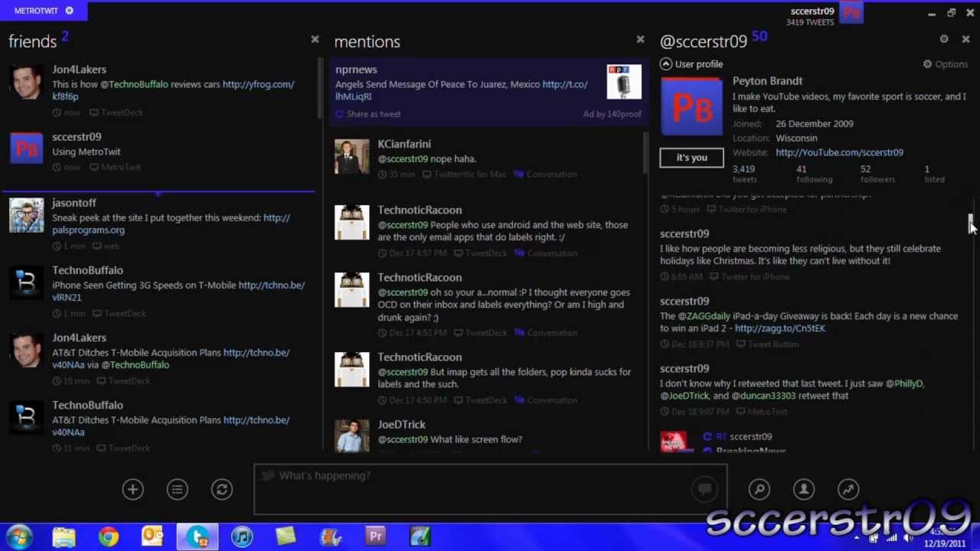The image size is (980, 551).
Task: Click the trends arrow icon
Action: pos(848,489)
